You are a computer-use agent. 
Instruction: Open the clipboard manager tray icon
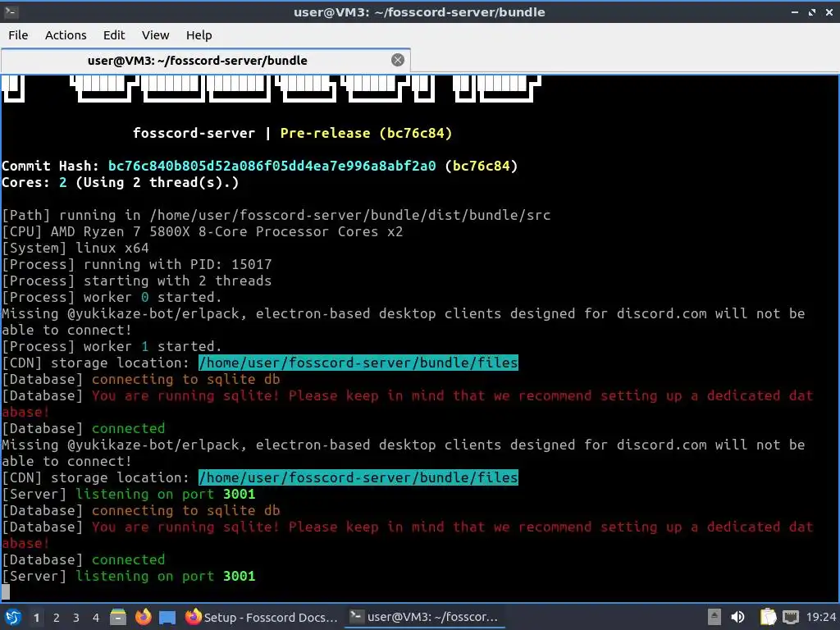767,617
